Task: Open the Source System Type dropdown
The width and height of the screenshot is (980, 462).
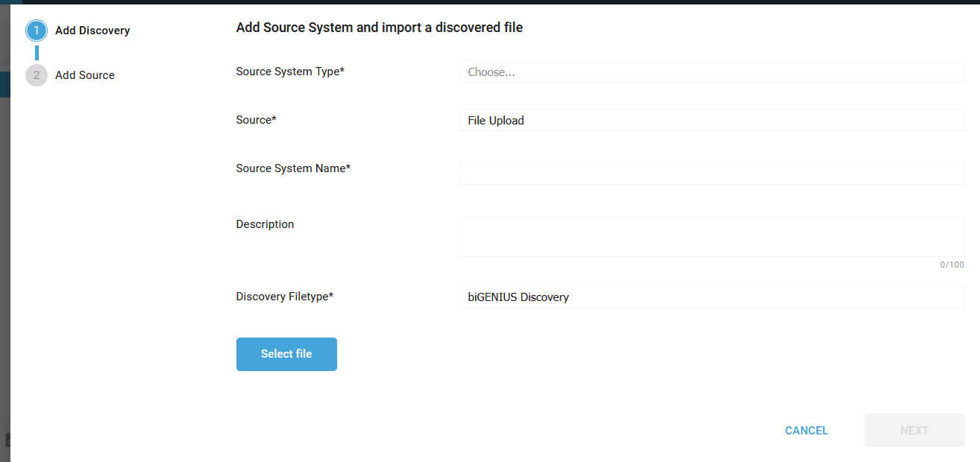Action: point(712,72)
